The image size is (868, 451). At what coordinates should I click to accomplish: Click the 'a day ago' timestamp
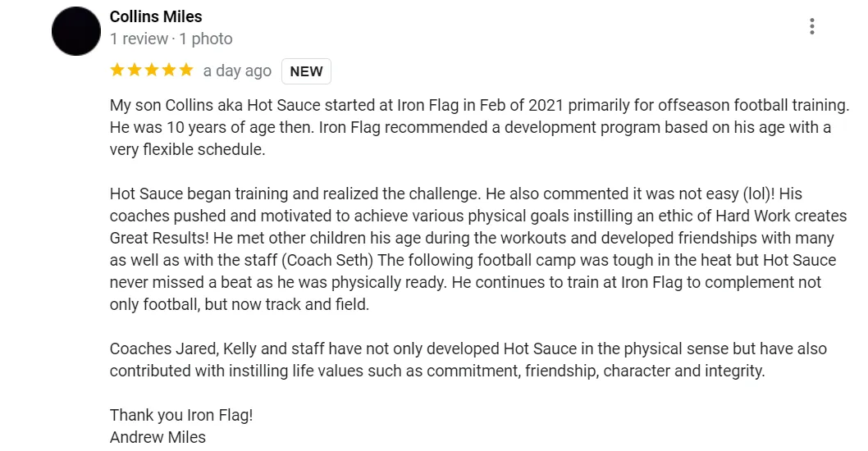coord(237,71)
